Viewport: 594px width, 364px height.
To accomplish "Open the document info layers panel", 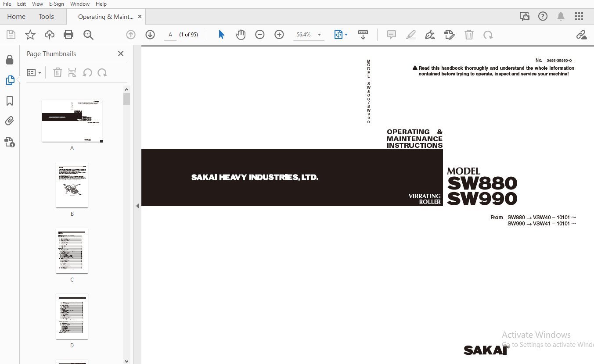I will [10, 142].
